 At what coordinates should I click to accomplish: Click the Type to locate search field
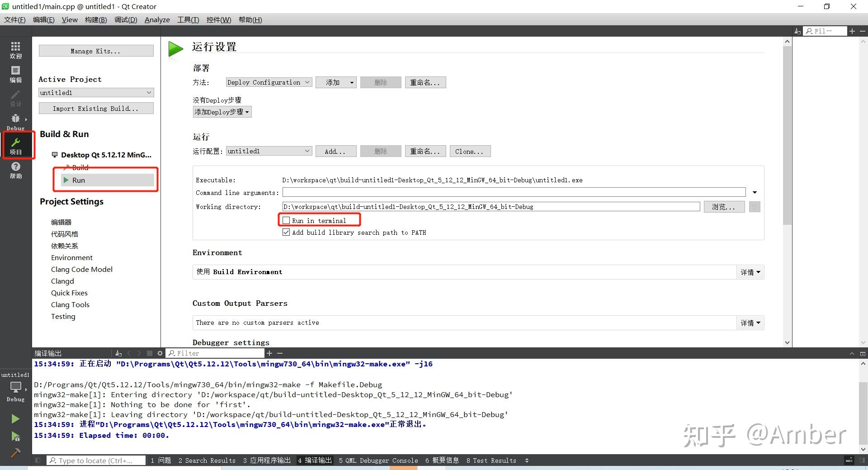(x=96, y=460)
